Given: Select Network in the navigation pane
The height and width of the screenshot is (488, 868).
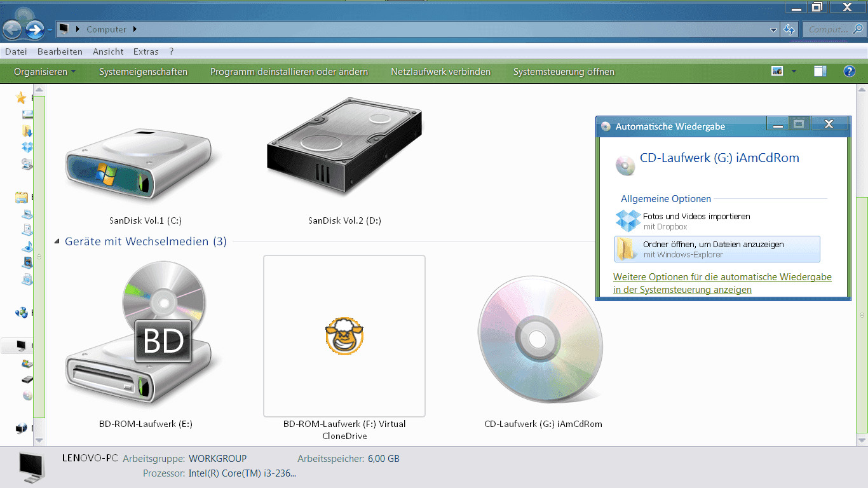Looking at the screenshot, I should tap(22, 428).
